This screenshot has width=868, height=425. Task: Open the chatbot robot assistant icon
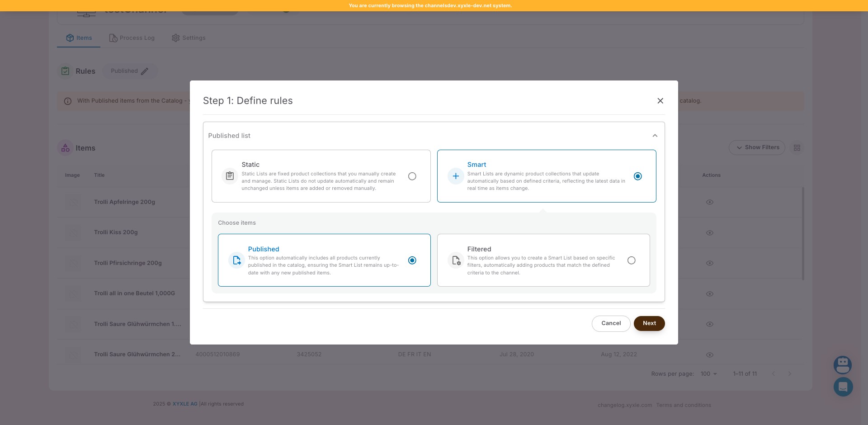842,364
